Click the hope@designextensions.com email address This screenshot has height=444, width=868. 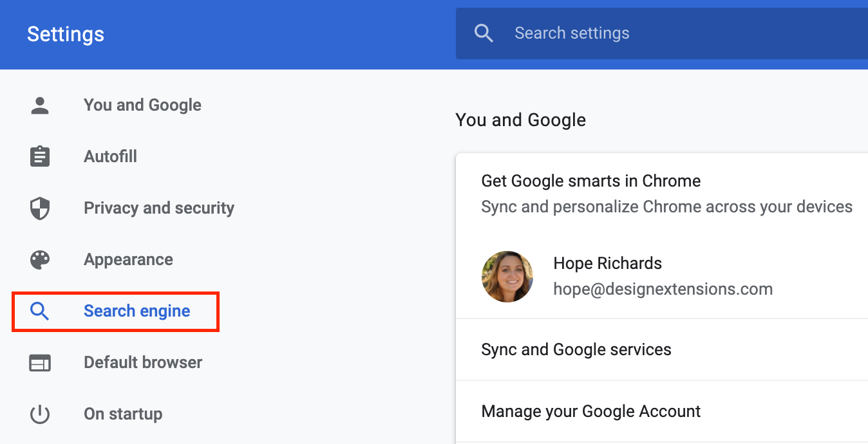tap(663, 289)
